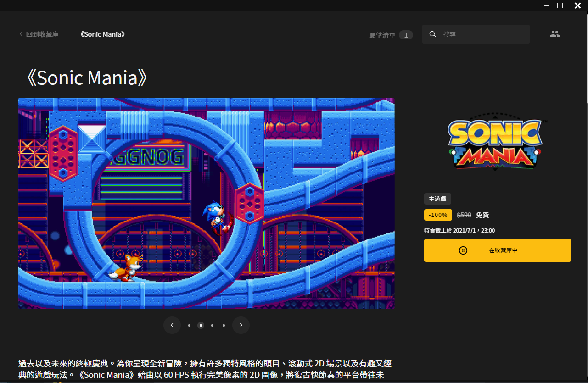
Task: Focus the 搜尋 search input field
Action: (x=482, y=34)
